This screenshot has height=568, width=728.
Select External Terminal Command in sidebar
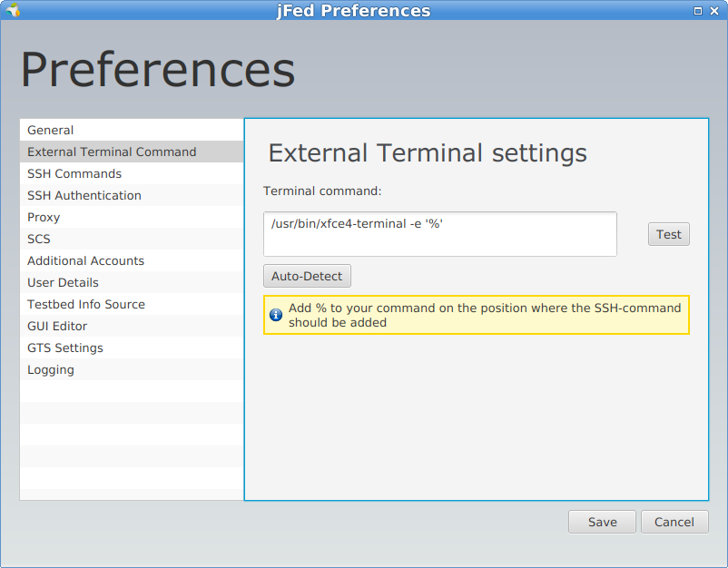pos(132,152)
